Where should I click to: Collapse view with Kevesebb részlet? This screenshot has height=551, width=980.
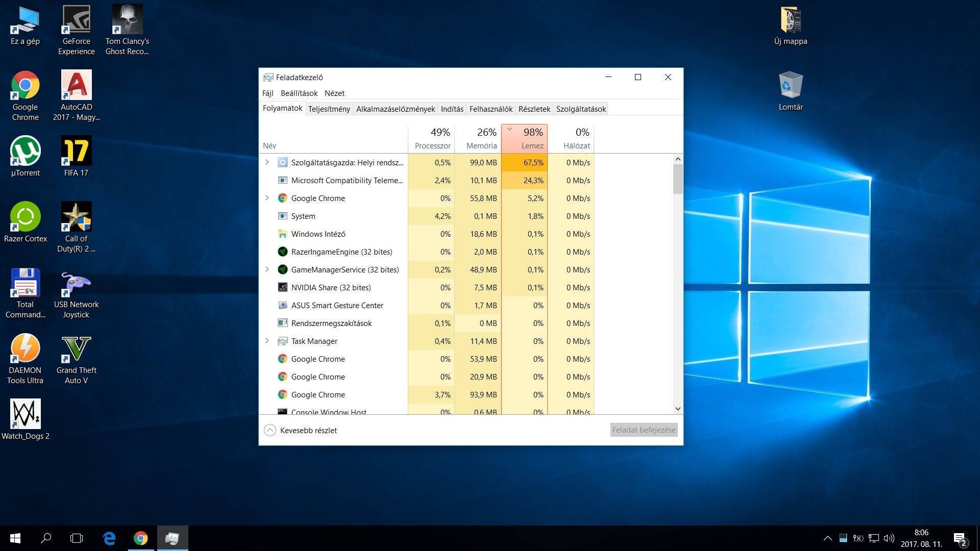[301, 430]
